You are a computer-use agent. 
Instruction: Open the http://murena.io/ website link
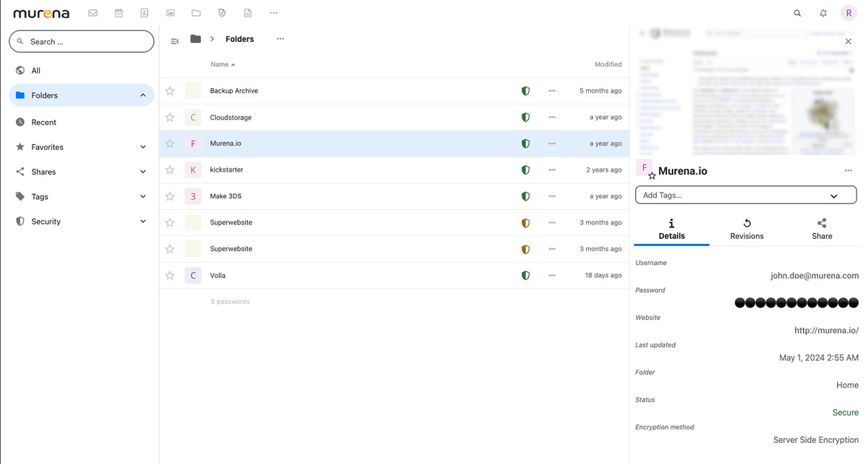click(x=826, y=330)
